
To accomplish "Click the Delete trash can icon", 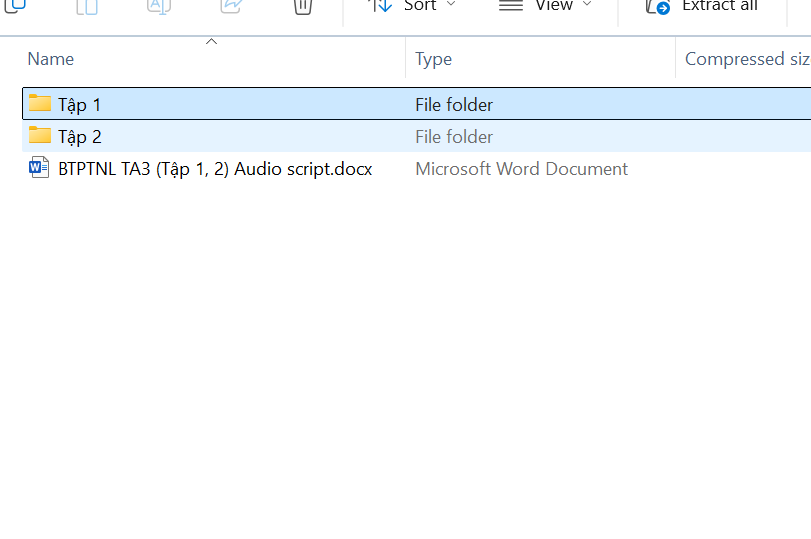I will (303, 6).
